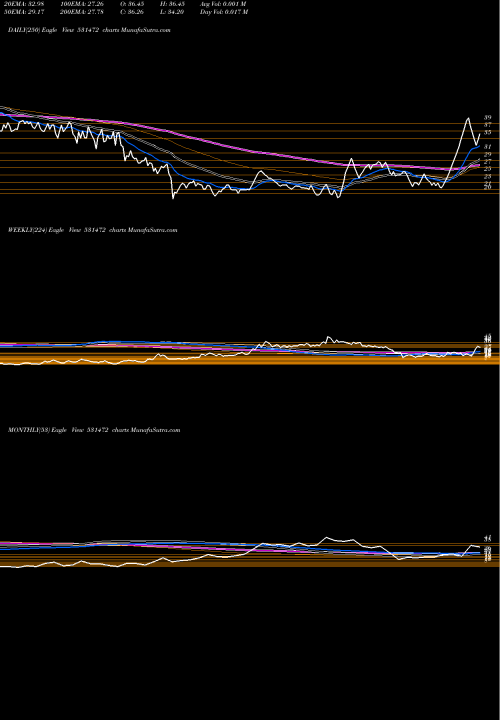Click the 20EMA value in the header
500x720 pixels.
23,4
